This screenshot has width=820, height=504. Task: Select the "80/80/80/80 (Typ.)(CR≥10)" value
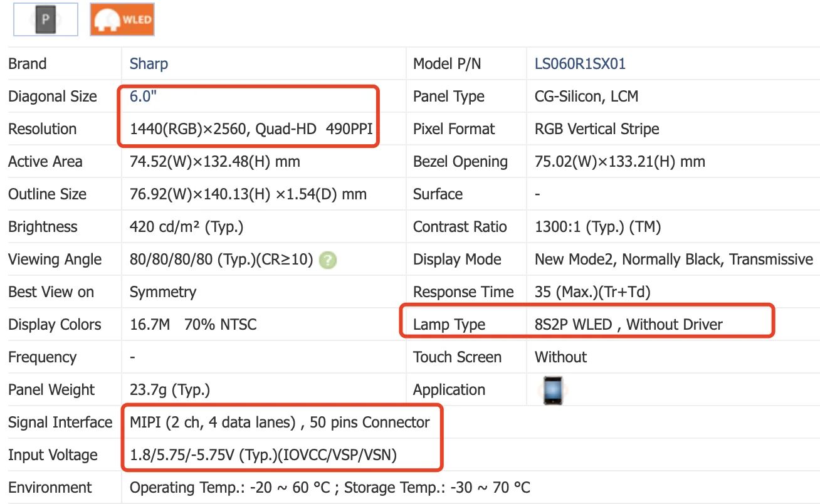(221, 260)
